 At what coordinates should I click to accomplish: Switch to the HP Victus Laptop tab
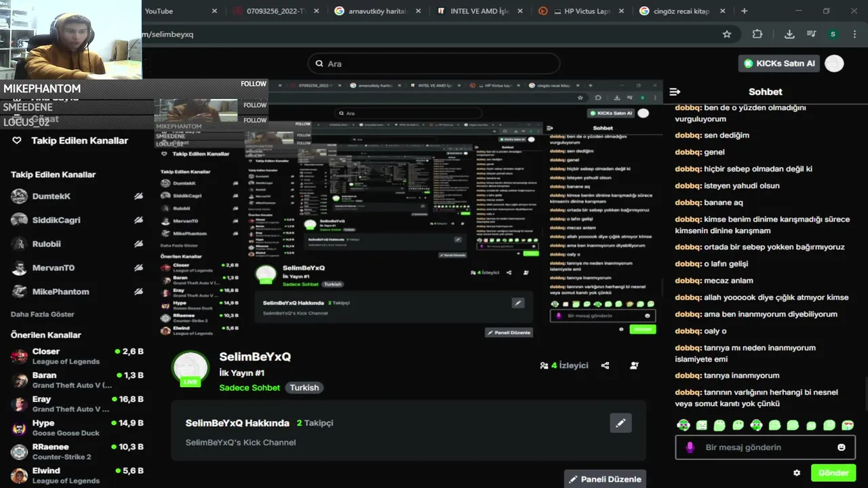(581, 11)
